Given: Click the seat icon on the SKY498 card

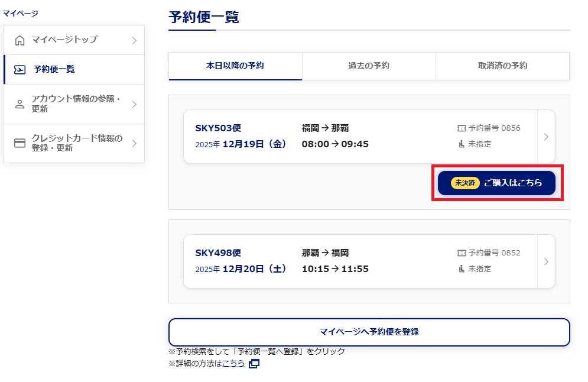Looking at the screenshot, I should [462, 268].
